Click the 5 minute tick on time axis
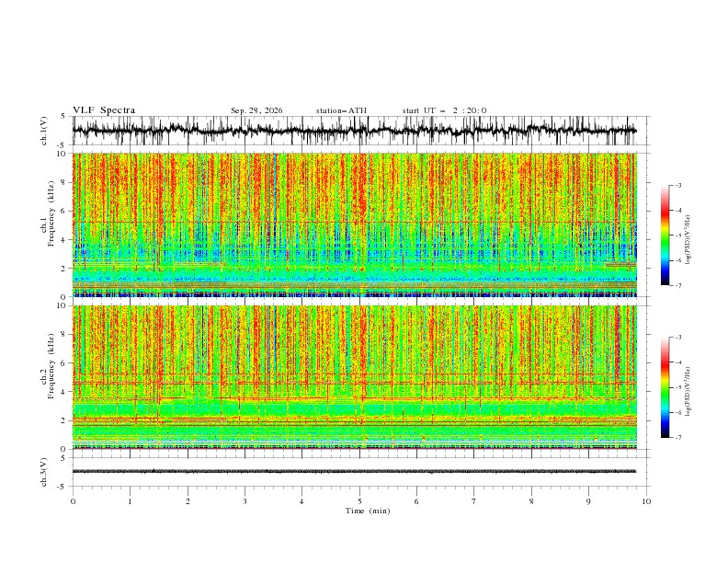Screen dimensions: 728x563 [x=359, y=501]
